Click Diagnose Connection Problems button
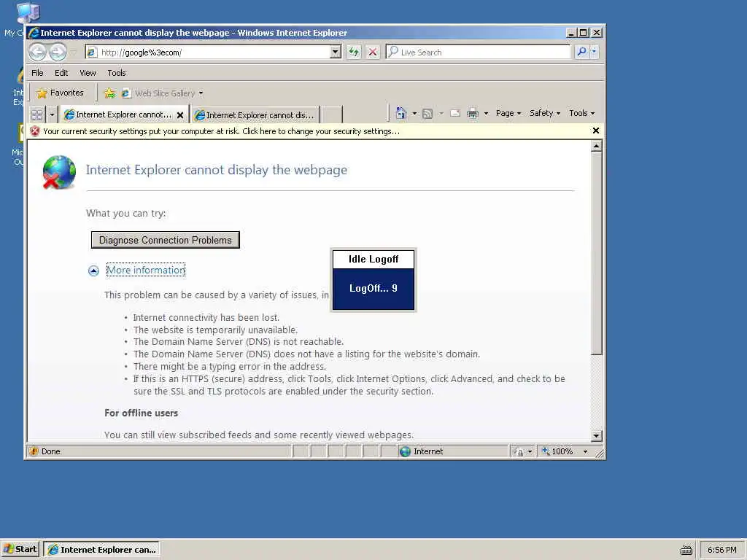 pyautogui.click(x=166, y=240)
